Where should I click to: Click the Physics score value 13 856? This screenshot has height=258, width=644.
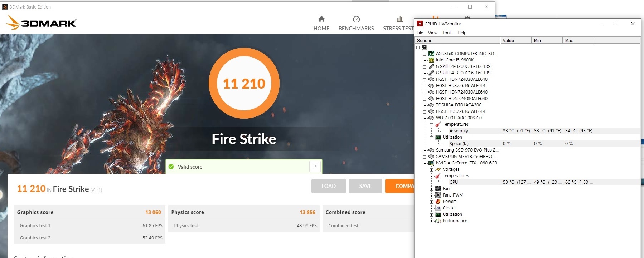(x=308, y=212)
